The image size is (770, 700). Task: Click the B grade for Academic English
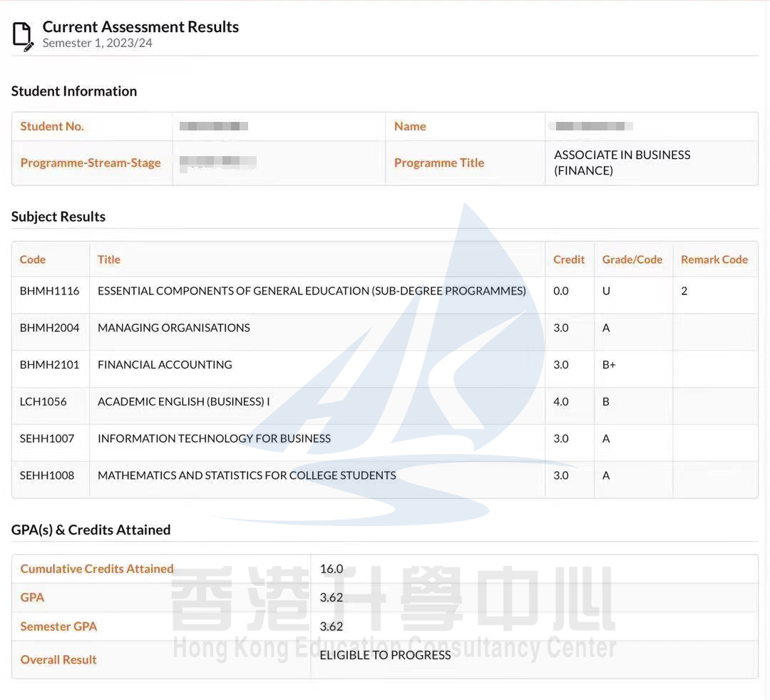tap(606, 401)
